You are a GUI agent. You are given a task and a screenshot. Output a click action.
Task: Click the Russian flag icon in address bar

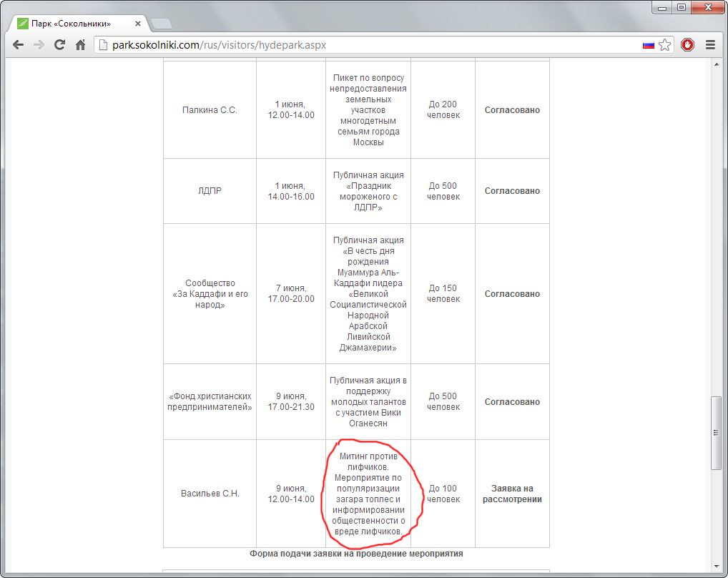tap(649, 45)
